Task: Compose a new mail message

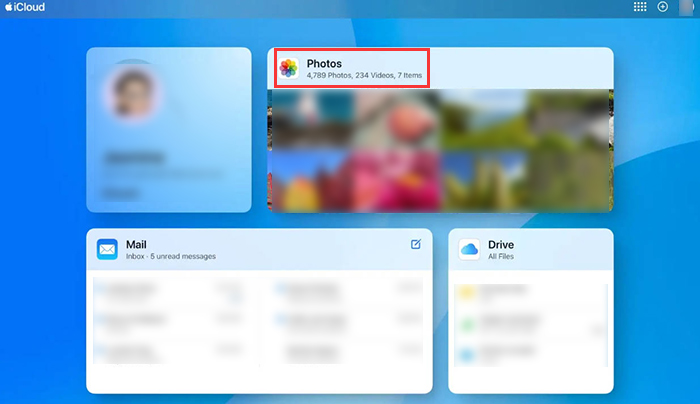Action: [x=416, y=244]
